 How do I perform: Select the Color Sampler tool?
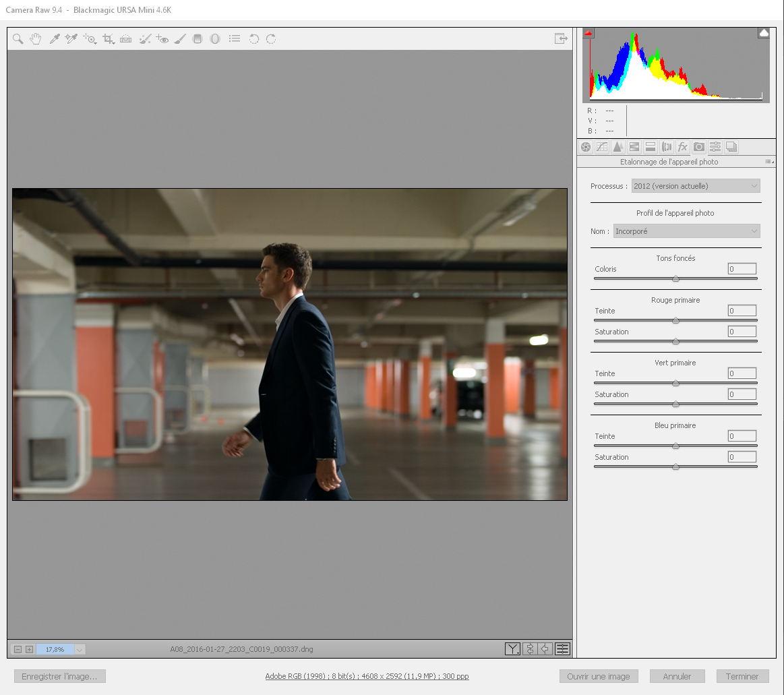71,39
